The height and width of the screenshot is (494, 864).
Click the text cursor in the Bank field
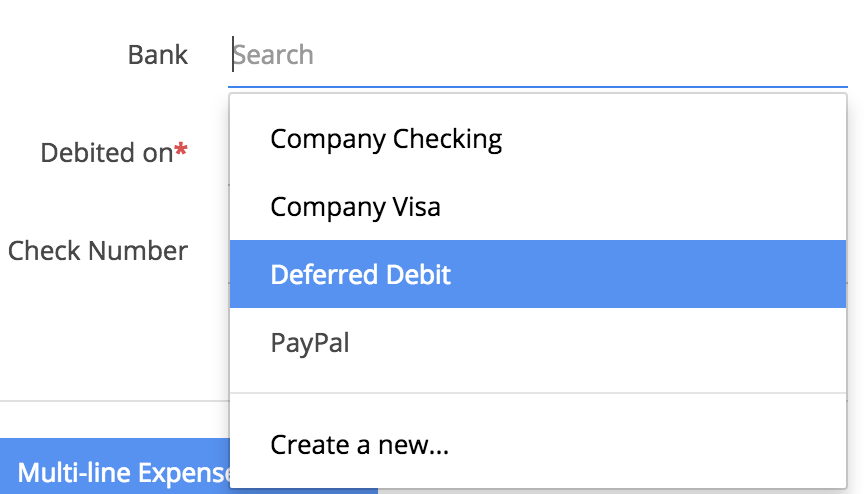click(233, 54)
